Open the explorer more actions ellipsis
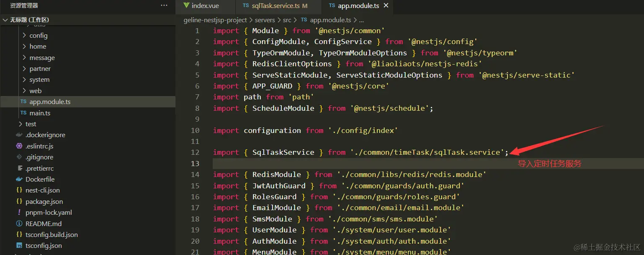The width and height of the screenshot is (644, 255). (x=164, y=5)
